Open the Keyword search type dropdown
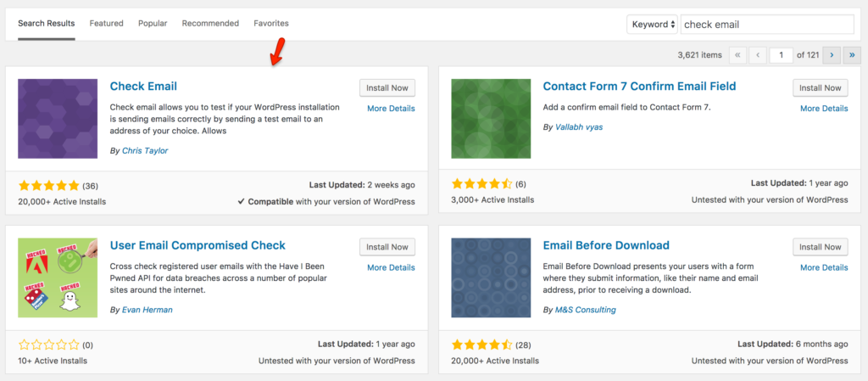868x381 pixels. (652, 25)
